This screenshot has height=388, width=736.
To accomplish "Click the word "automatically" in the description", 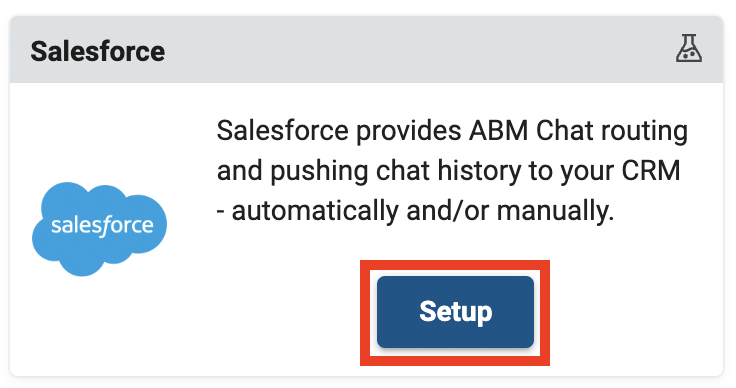I will [x=315, y=212].
